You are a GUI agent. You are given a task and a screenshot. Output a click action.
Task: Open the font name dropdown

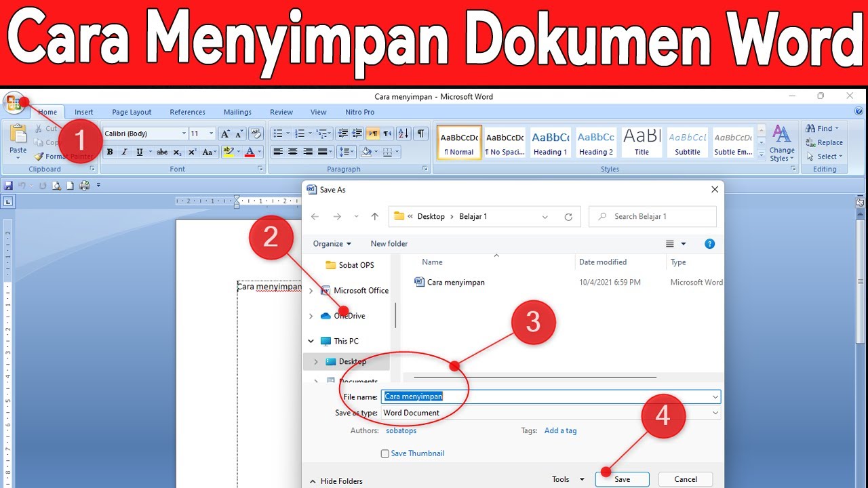184,134
